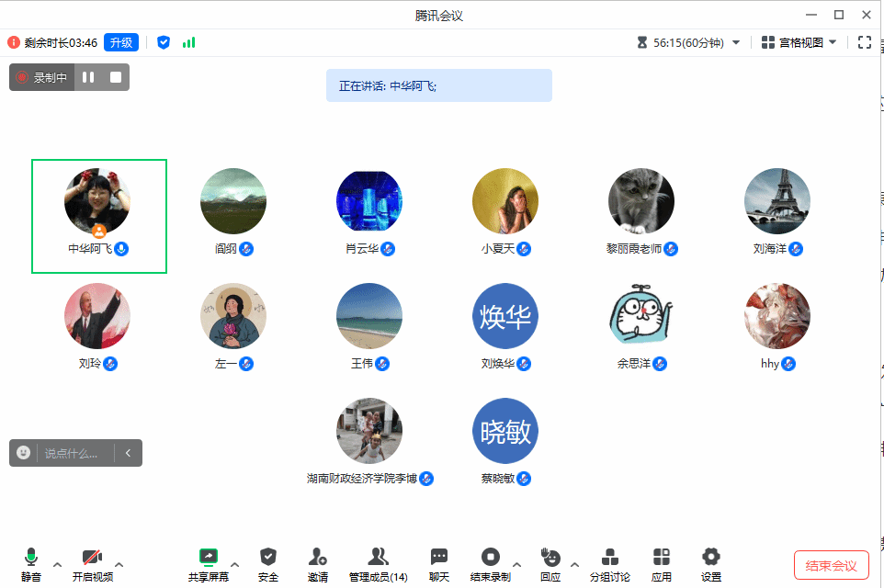Click 刘海洋 Eiffel Tower avatar
The width and height of the screenshot is (884, 588).
click(777, 201)
